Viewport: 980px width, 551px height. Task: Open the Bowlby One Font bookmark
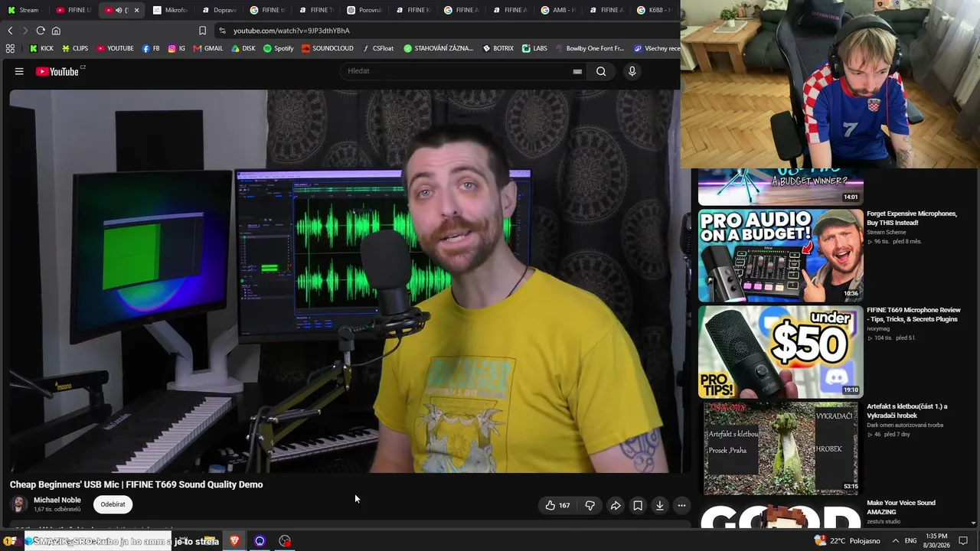click(590, 48)
